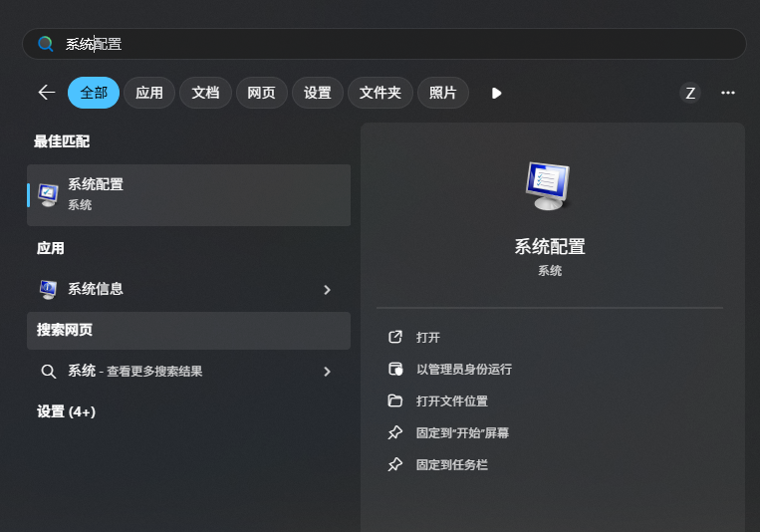Click the web search magnifier icon
The height and width of the screenshot is (532, 760).
click(48, 372)
